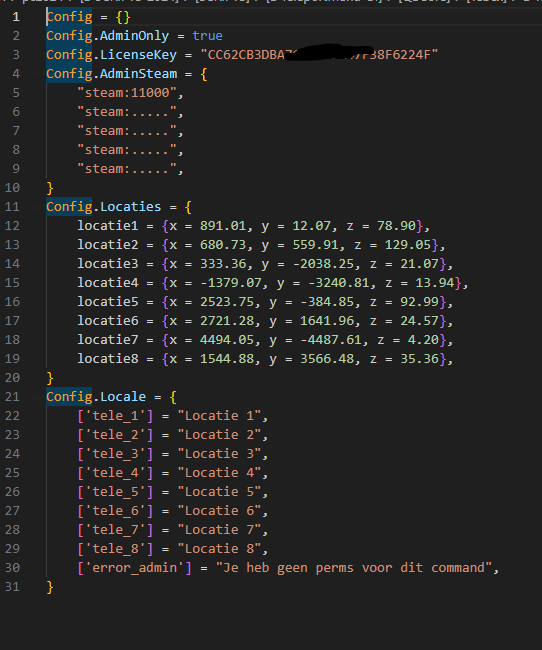Collapse the Config.AdminSteam table fold arrow
Screen dimensions: 542x650
click(x=35, y=74)
